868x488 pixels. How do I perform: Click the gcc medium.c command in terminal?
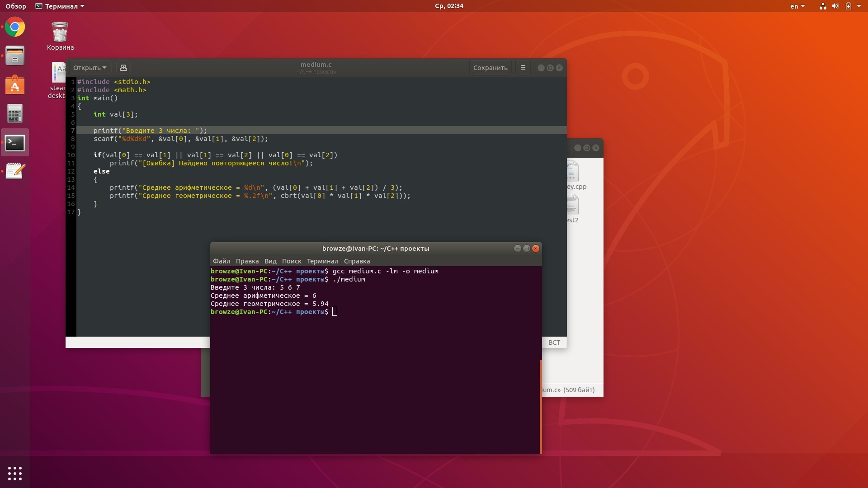(x=385, y=271)
